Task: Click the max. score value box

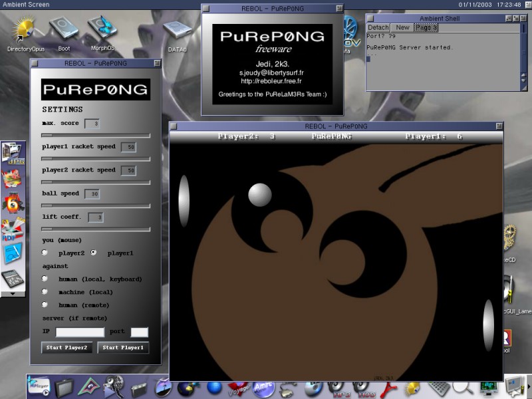Action: 92,124
